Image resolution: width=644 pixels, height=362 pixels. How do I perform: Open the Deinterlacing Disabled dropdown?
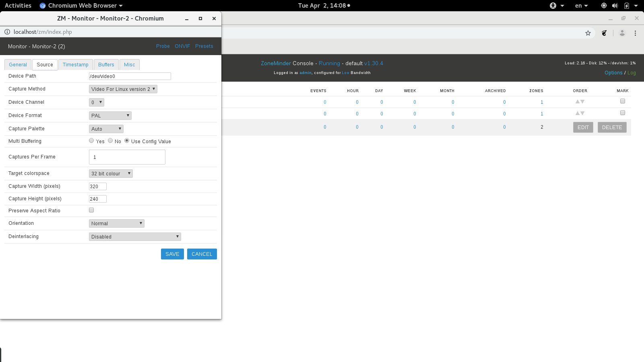tap(135, 237)
